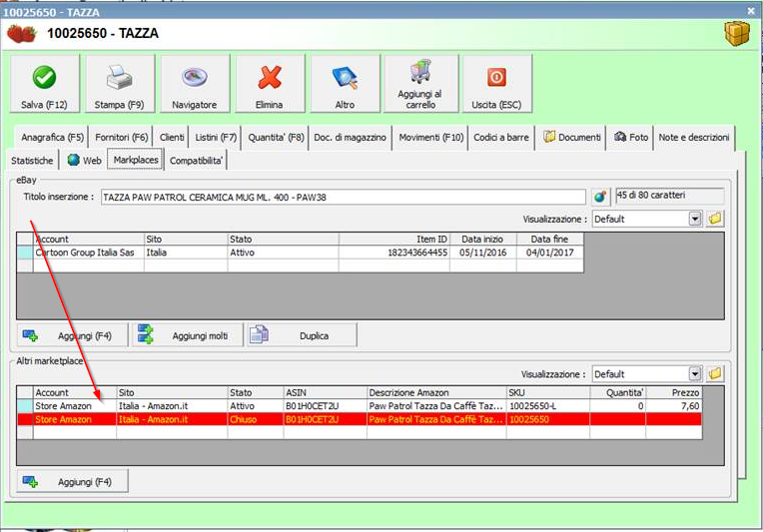Click the Data inizio 05/11/2016 cell
This screenshot has width=763, height=532.
483,253
